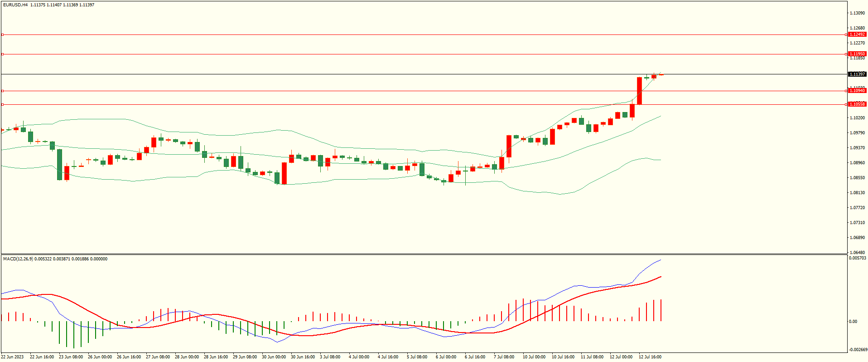The width and height of the screenshot is (868, 362).
Task: Click the 1.06480 price scale value
Action: pyautogui.click(x=858, y=253)
